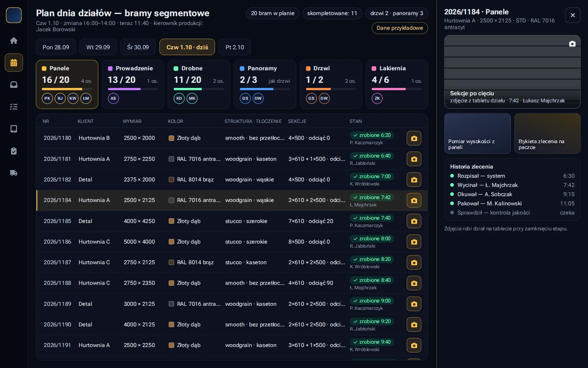The width and height of the screenshot is (588, 368).
Task: Open the Etykieta zlecenia na paczce thumbnail
Action: tap(548, 133)
